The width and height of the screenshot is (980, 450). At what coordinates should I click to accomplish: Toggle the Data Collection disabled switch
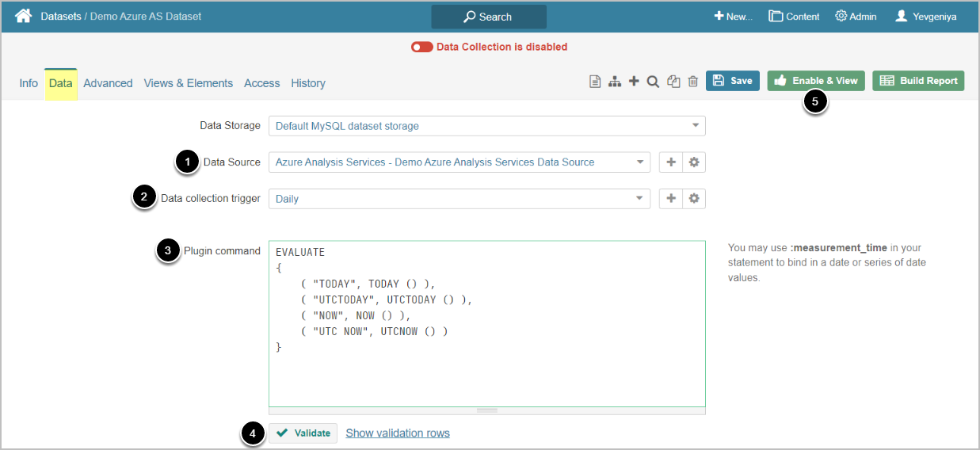(421, 47)
